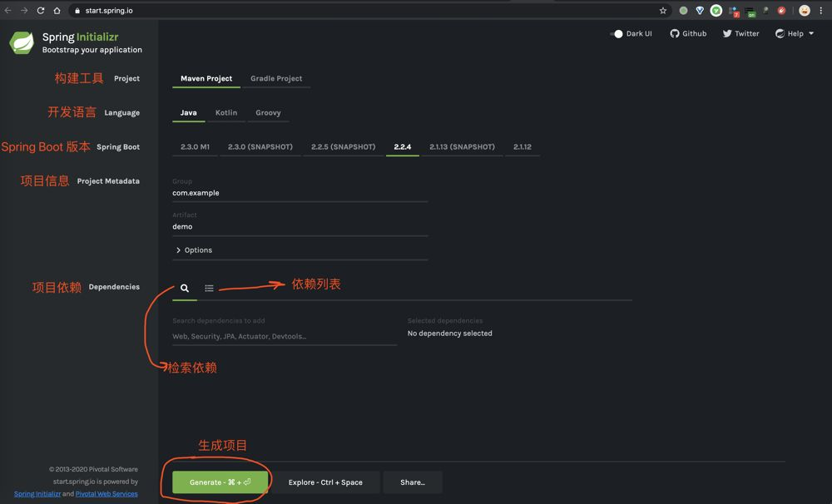Image resolution: width=832 pixels, height=504 pixels.
Task: Choose Kotlin as language
Action: pyautogui.click(x=226, y=112)
